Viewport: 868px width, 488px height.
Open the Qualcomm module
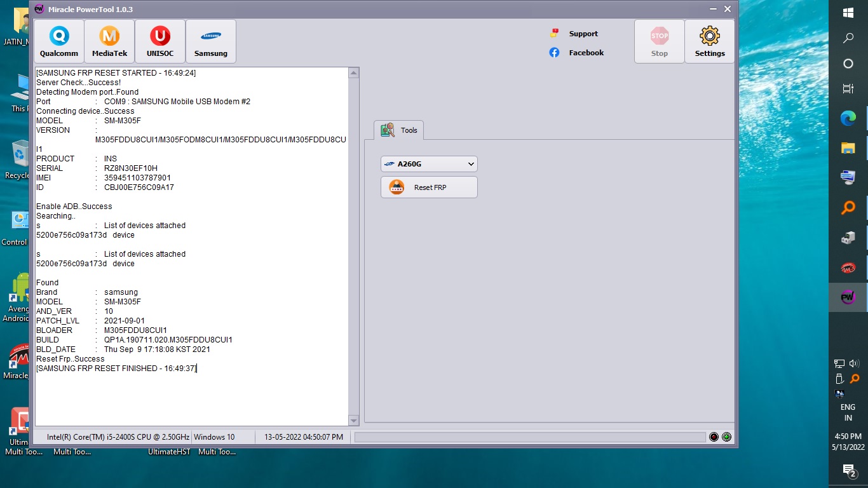(58, 41)
